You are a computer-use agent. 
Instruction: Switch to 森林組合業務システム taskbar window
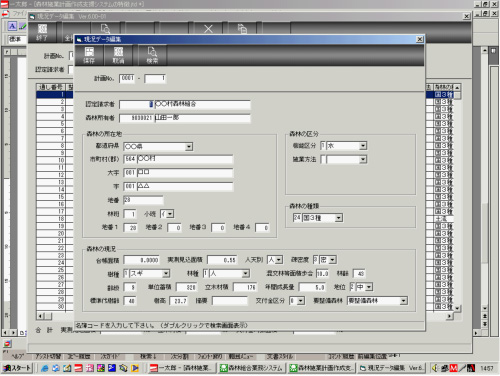pos(252,368)
